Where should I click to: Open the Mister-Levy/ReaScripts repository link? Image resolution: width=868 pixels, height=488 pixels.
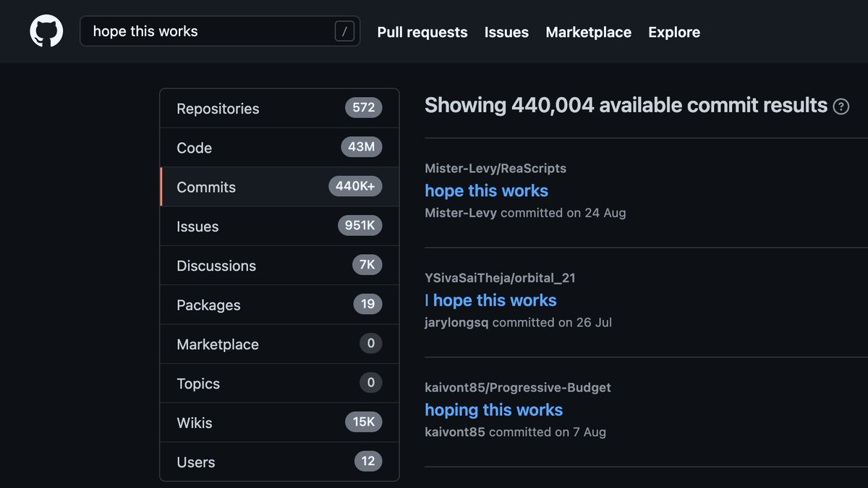[495, 168]
